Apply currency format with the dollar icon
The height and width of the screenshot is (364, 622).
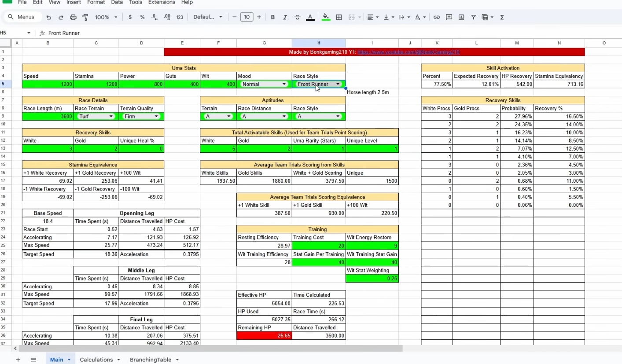coord(130,17)
